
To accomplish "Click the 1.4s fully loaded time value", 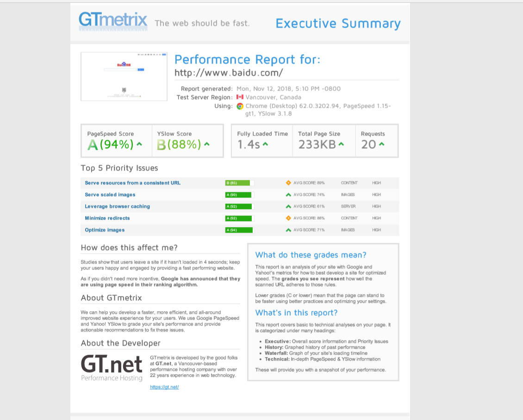I will click(x=249, y=144).
